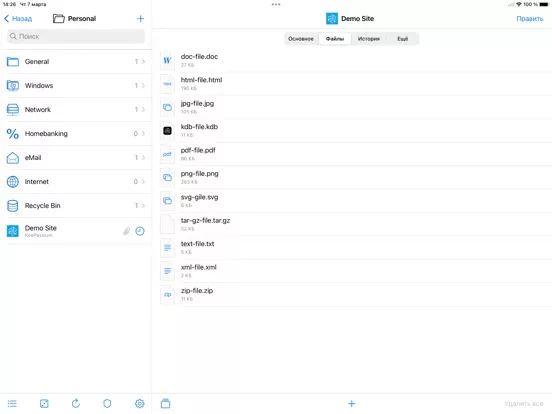Expand Recycle Bin chevron
This screenshot has width=552, height=414.
(143, 206)
